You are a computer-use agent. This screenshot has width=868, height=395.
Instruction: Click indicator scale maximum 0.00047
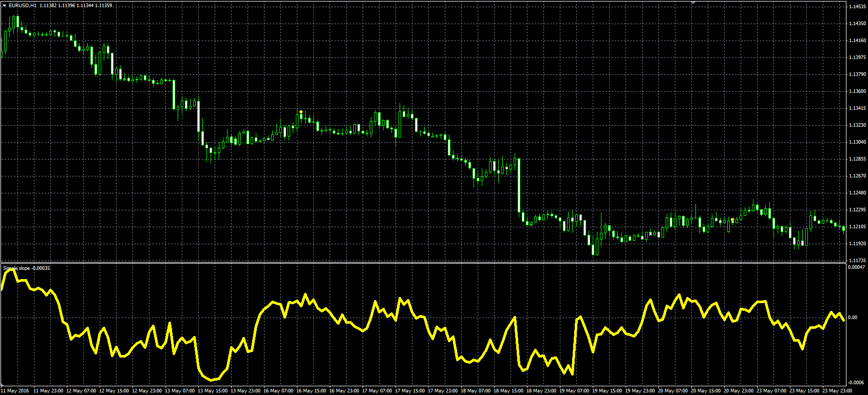coord(857,267)
